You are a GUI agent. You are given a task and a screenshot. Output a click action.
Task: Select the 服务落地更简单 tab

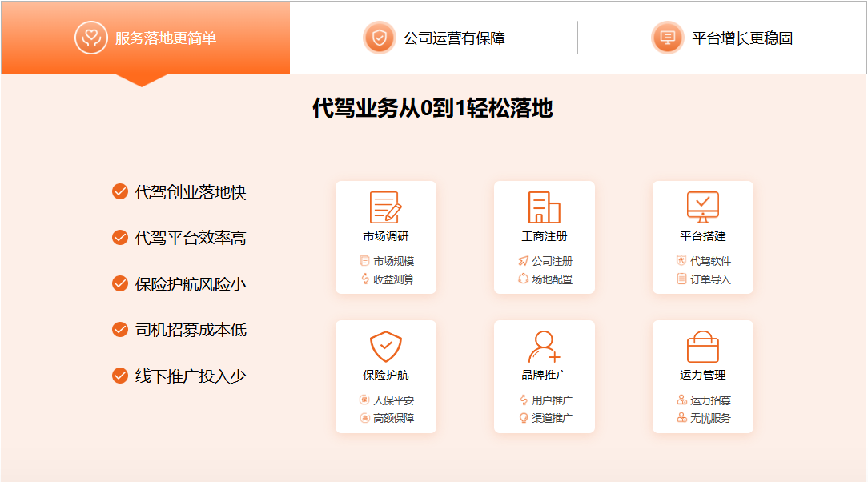click(x=165, y=38)
